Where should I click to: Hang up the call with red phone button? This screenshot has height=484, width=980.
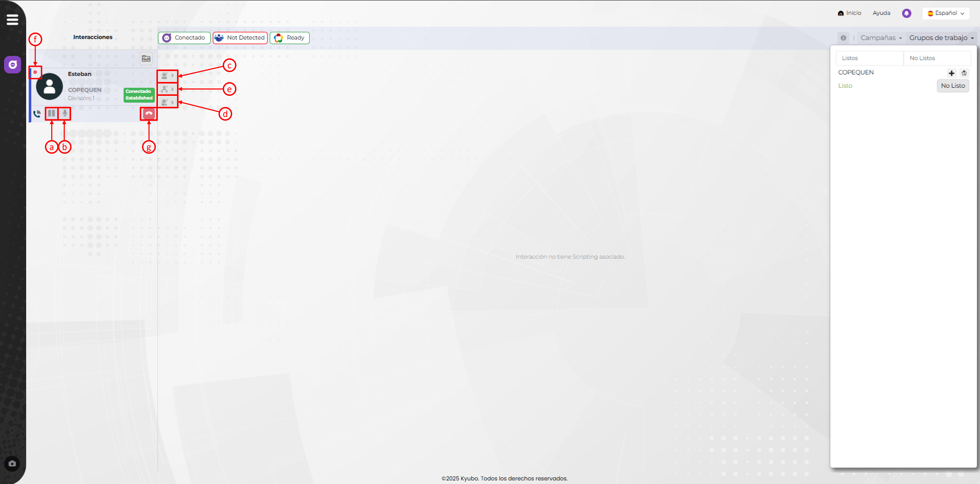[x=149, y=113]
